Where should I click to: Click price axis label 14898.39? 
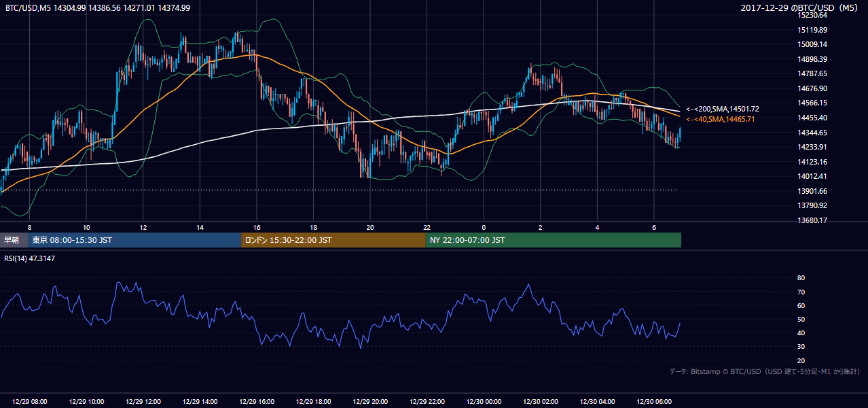click(x=812, y=59)
